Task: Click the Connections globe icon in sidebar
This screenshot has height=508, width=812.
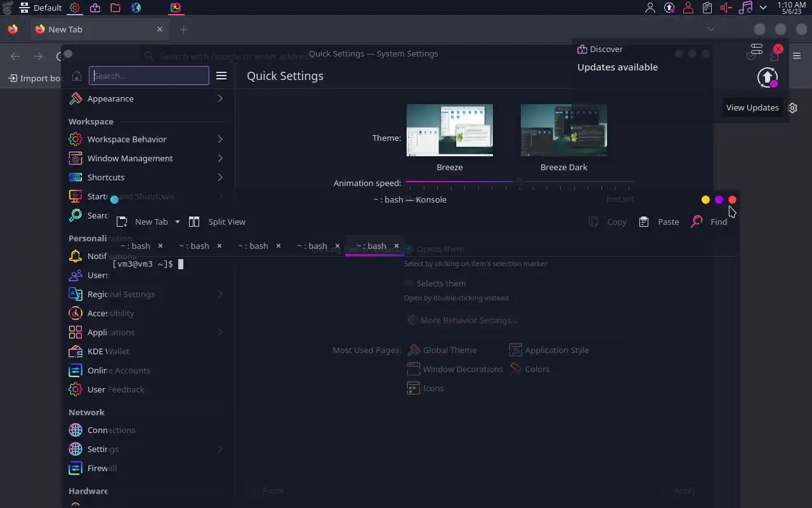Action: tap(75, 430)
